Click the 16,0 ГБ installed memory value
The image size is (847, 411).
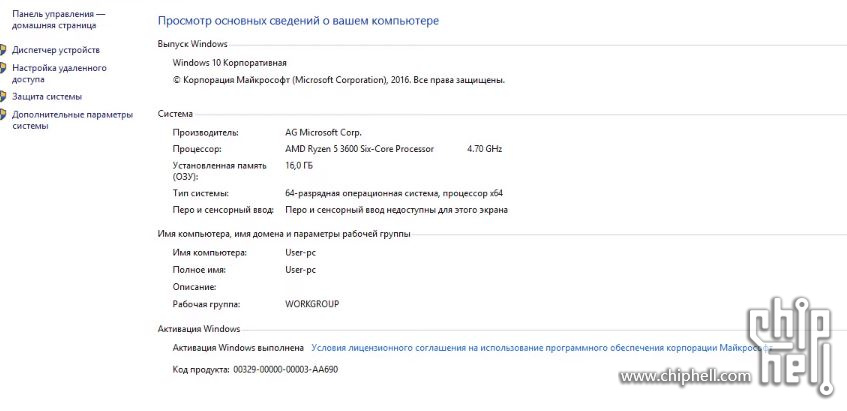click(x=299, y=164)
